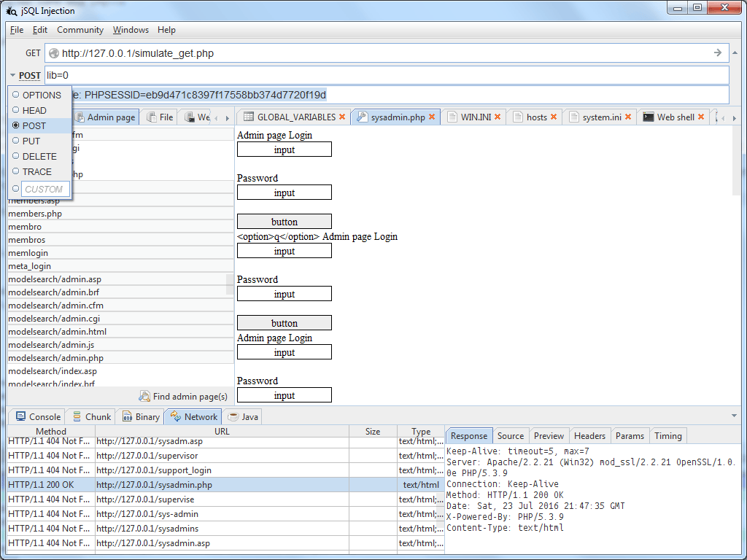Viewport: 747px width, 560px height.
Task: Open the Community menu
Action: tap(80, 30)
